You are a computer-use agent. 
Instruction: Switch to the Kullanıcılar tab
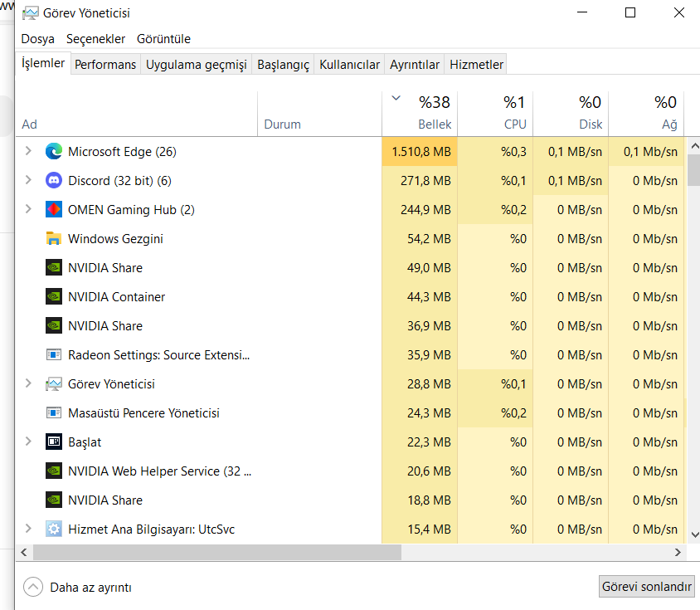coord(349,65)
